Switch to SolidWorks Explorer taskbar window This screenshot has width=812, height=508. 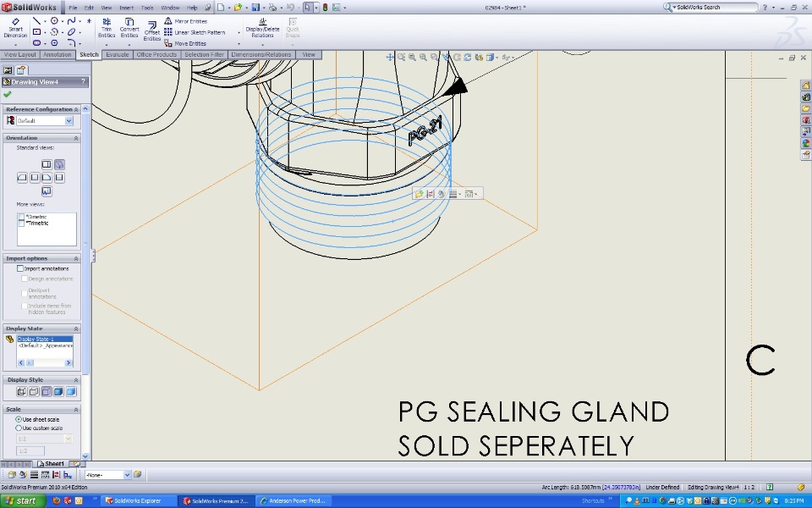coord(138,500)
